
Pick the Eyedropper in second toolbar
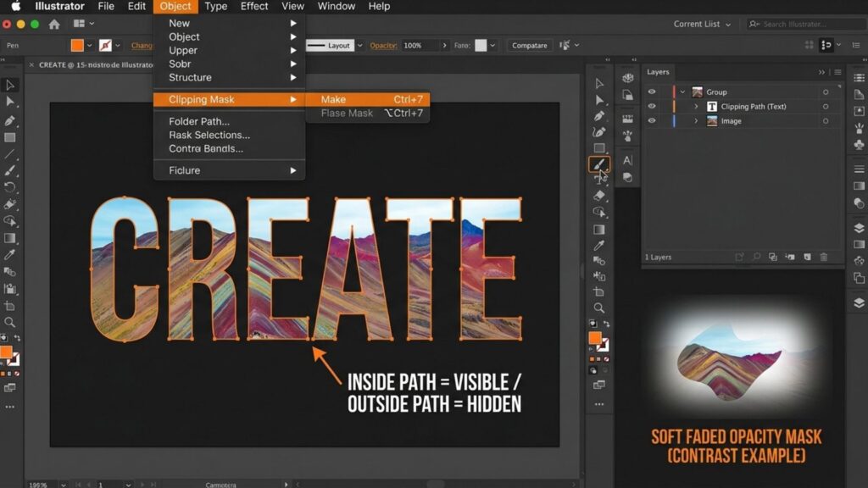pyautogui.click(x=599, y=245)
